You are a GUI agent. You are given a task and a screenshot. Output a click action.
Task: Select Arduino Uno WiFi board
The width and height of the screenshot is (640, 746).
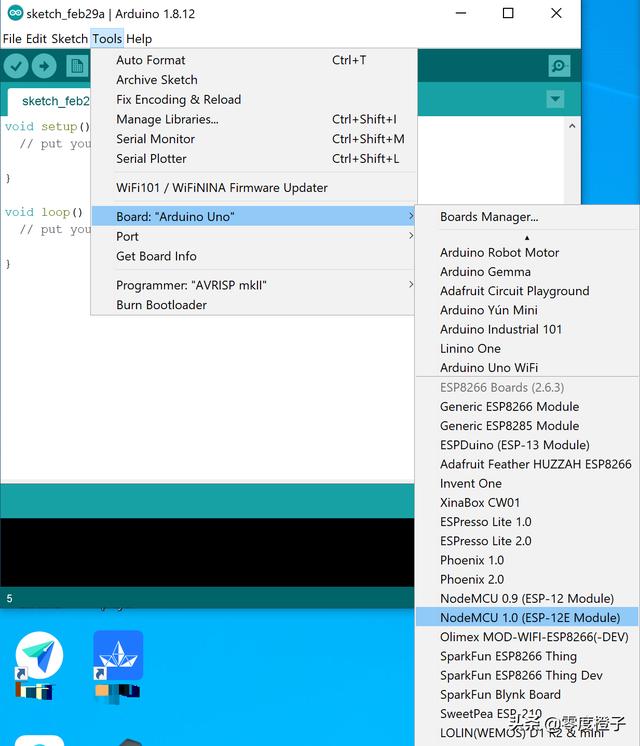(x=527, y=367)
